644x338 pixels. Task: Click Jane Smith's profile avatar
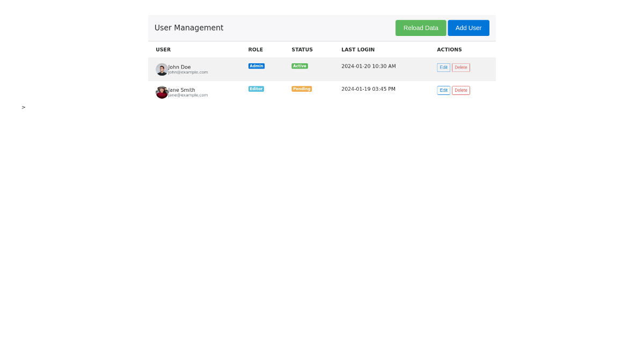coord(162,92)
